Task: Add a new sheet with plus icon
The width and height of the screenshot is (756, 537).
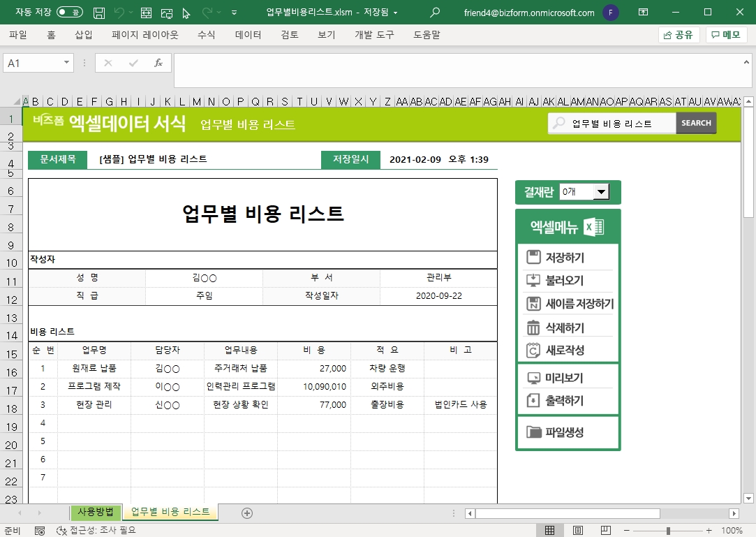Action: (x=246, y=513)
